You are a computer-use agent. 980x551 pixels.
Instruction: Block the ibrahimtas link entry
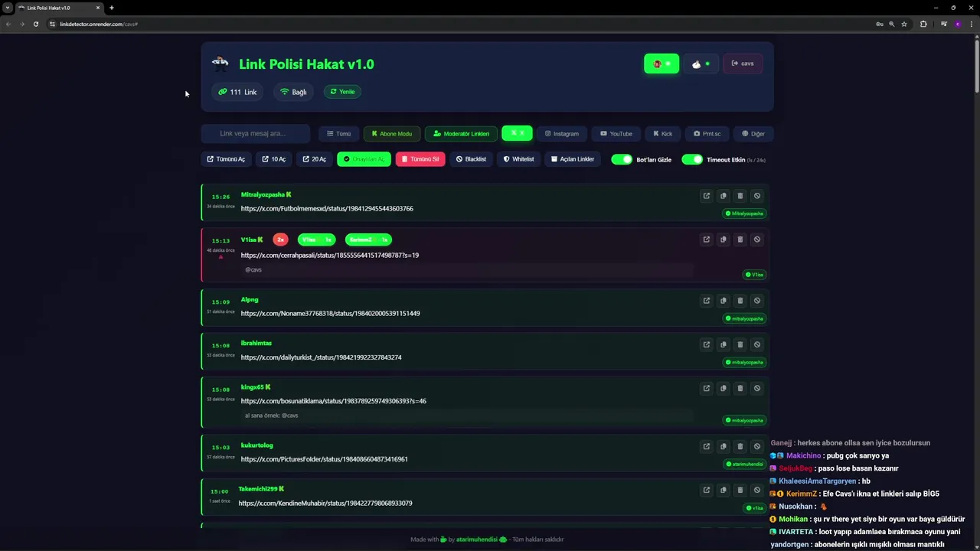(756, 344)
